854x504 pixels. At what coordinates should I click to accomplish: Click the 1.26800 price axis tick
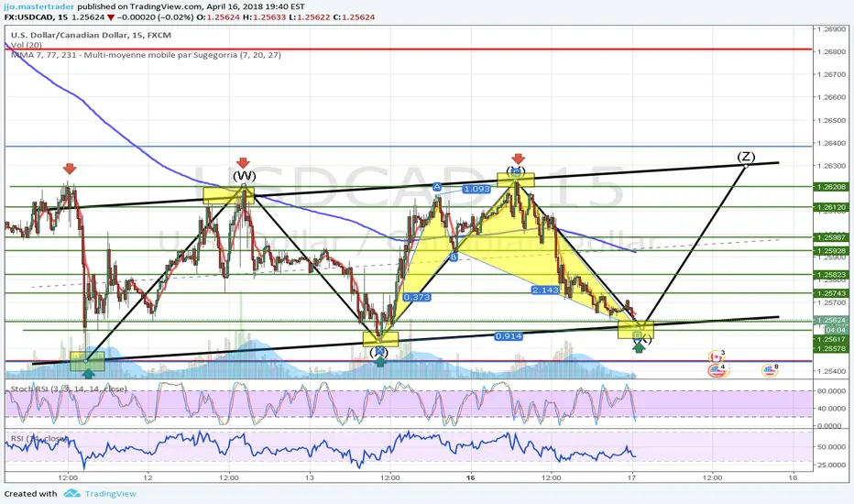[x=831, y=52]
